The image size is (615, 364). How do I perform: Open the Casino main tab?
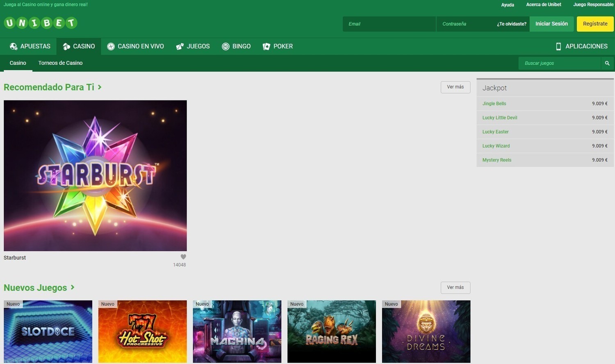(x=79, y=46)
